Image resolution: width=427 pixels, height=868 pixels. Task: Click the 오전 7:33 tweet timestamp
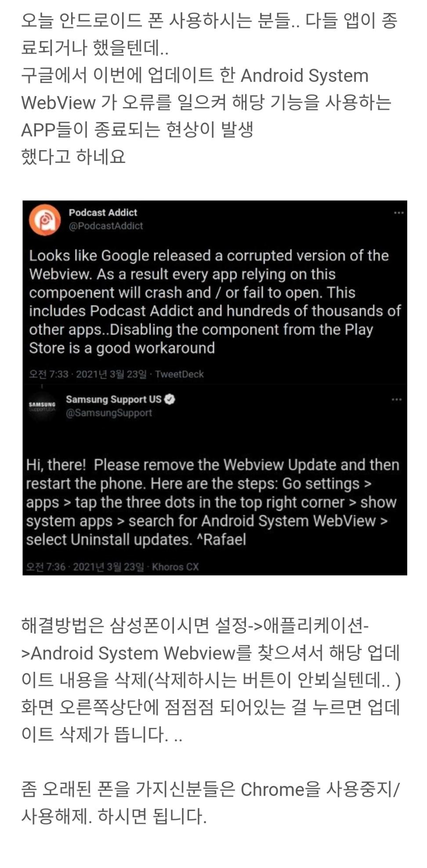coord(48,374)
